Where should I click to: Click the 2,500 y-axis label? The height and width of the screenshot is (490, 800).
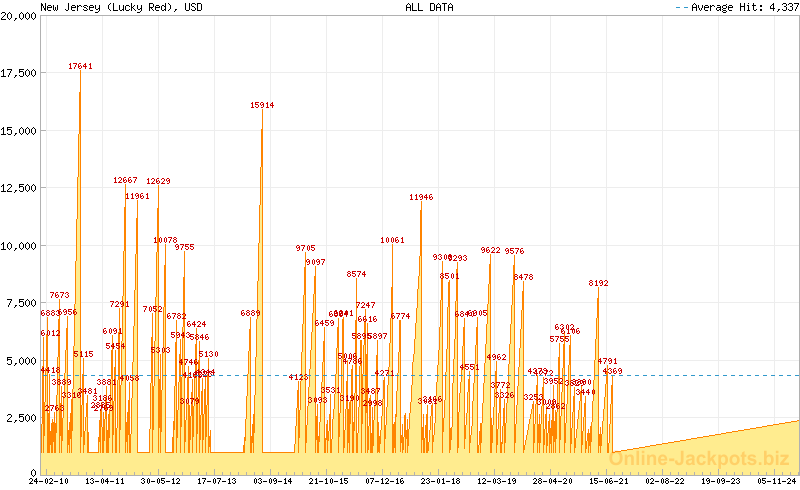tap(23, 417)
